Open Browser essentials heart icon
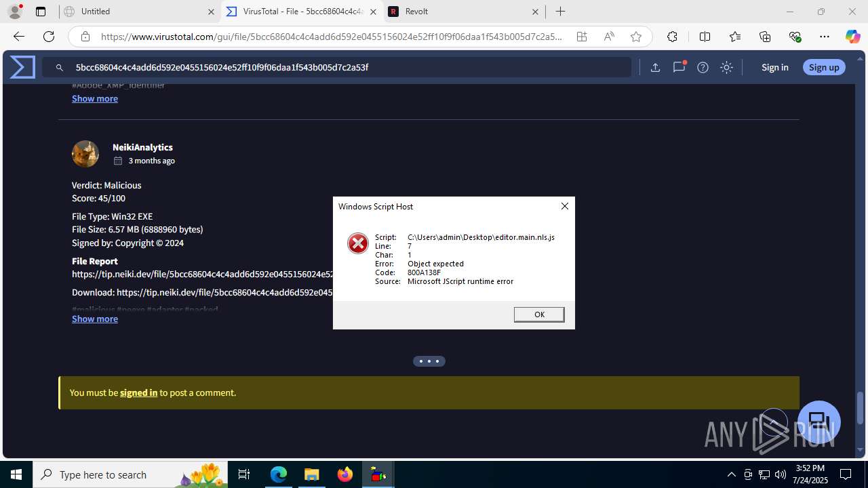The image size is (868, 488). [x=795, y=37]
